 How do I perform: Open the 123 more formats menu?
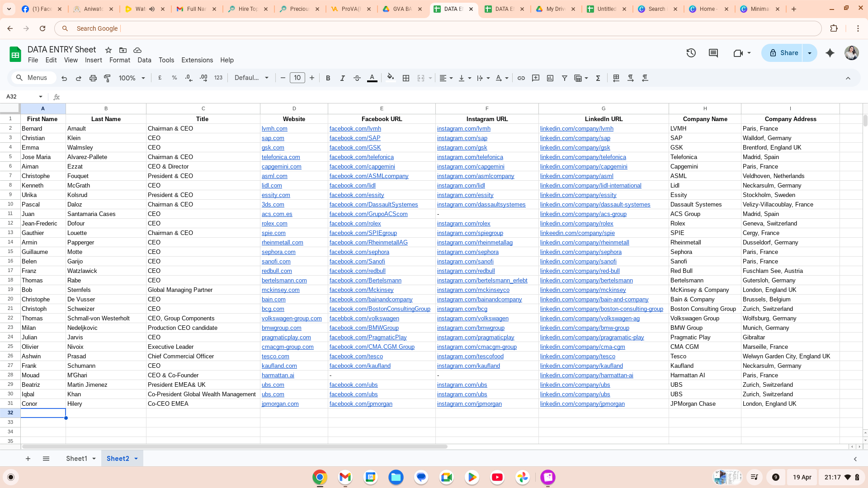click(218, 78)
